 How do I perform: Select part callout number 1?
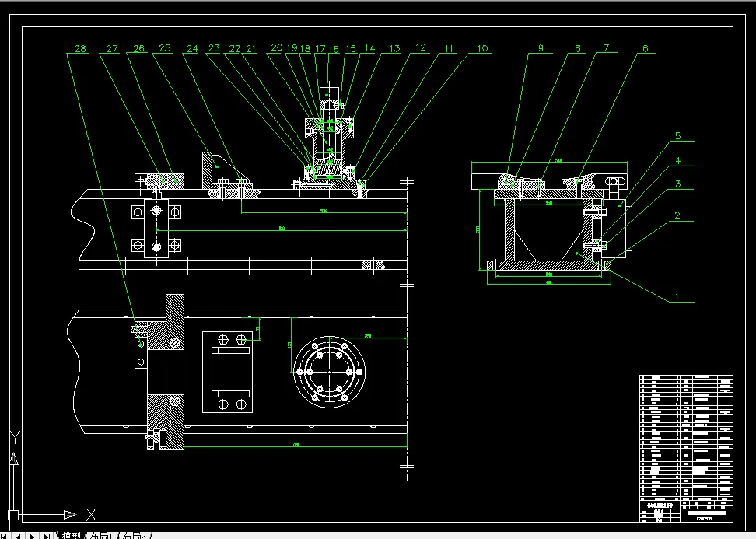coord(677,297)
